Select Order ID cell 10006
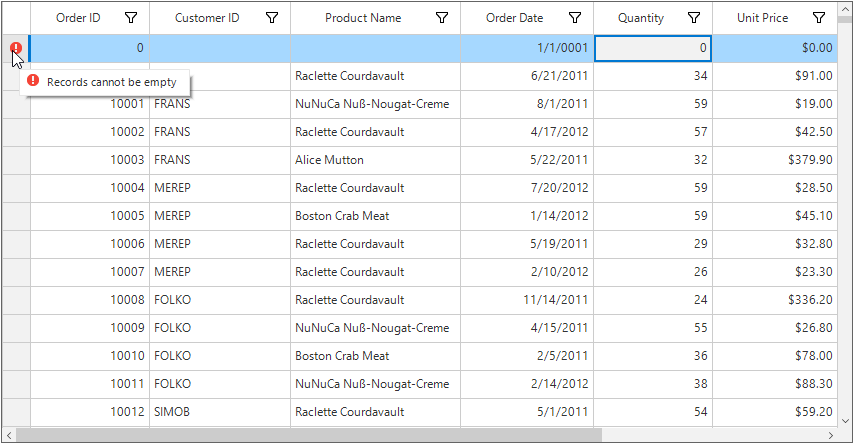854x444 pixels. [90, 244]
